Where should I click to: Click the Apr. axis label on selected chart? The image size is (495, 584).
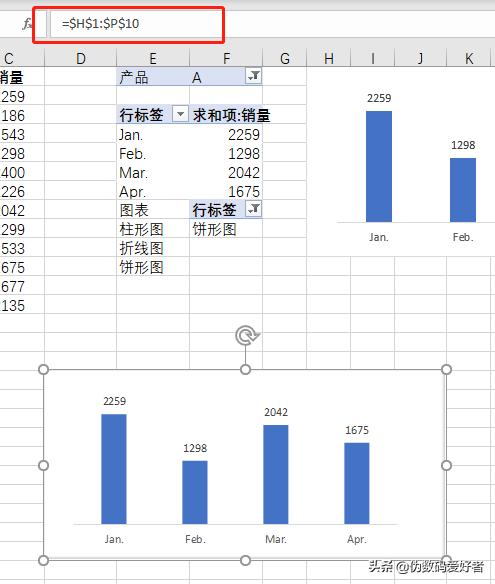point(357,539)
